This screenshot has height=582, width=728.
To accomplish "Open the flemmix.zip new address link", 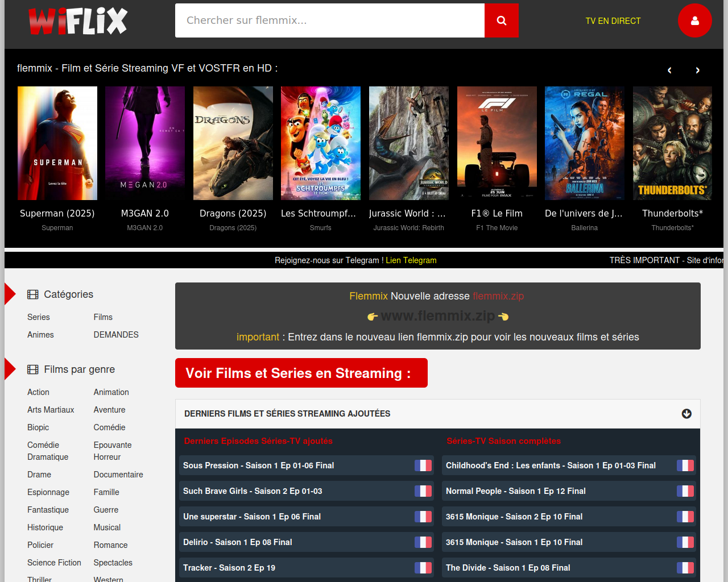I will [x=498, y=296].
